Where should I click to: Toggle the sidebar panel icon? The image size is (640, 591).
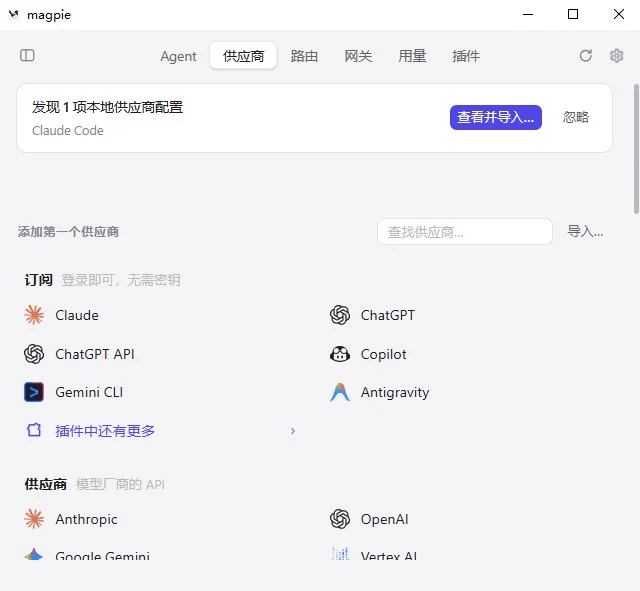point(27,55)
